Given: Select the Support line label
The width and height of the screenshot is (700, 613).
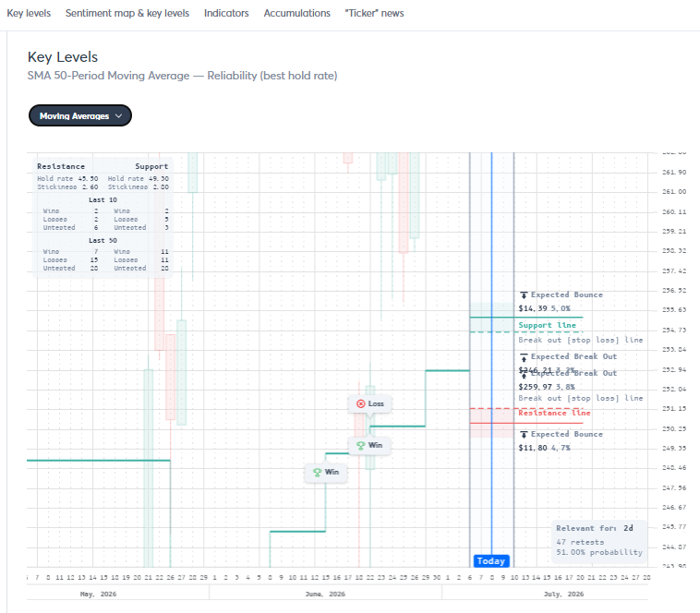Looking at the screenshot, I should click(548, 325).
